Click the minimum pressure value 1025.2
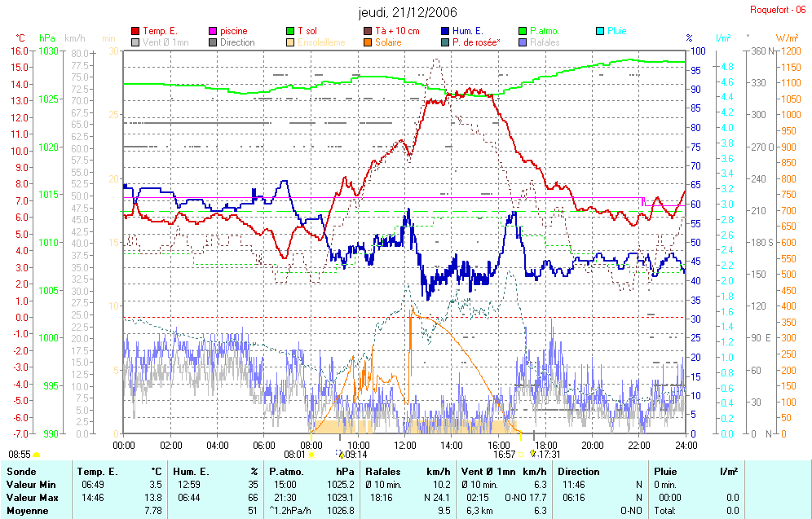Viewport: 812px width, 519px height. click(340, 485)
